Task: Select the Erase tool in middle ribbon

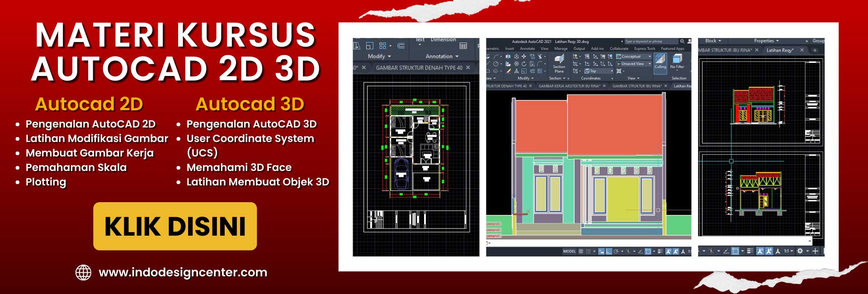Action: (x=508, y=71)
